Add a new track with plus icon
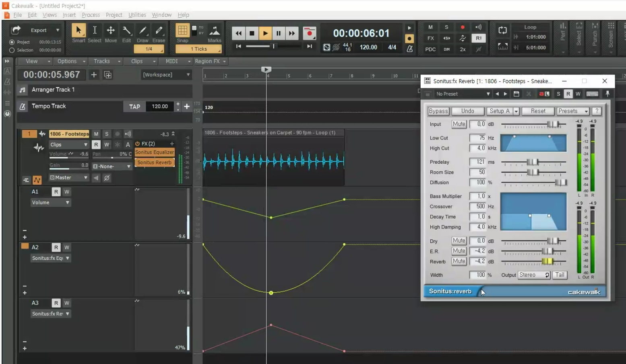 (x=94, y=74)
